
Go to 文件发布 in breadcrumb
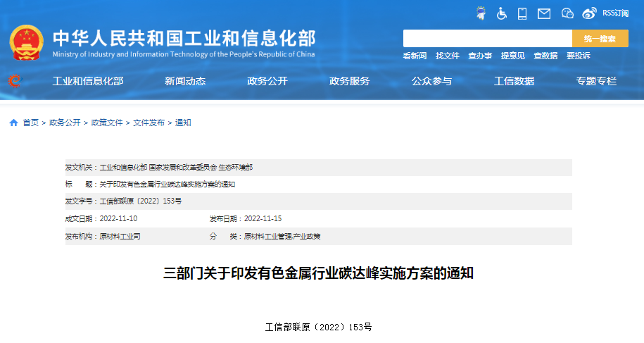(149, 123)
